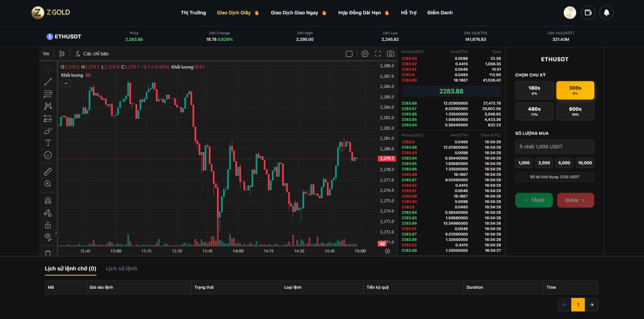
Task: Click the bid row with total 27,472.79
Action: pos(451,103)
